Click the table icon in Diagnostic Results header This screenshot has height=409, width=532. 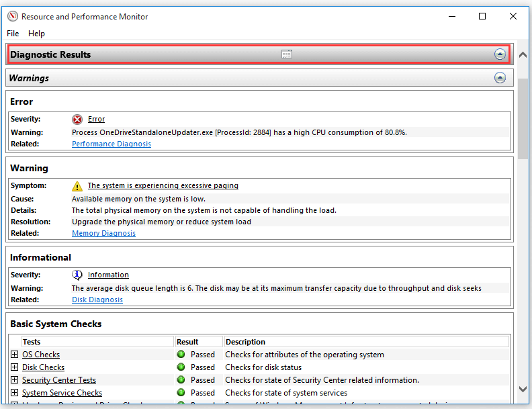point(287,54)
